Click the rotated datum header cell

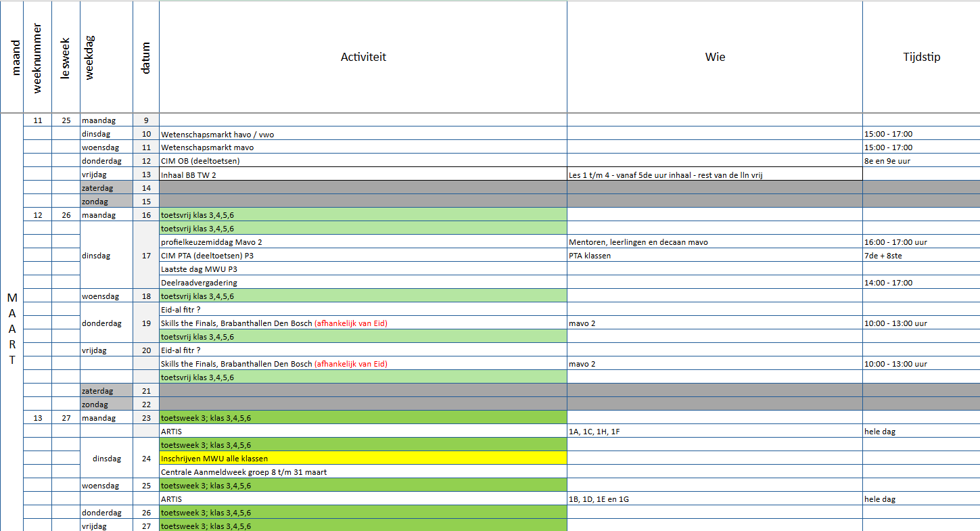146,57
